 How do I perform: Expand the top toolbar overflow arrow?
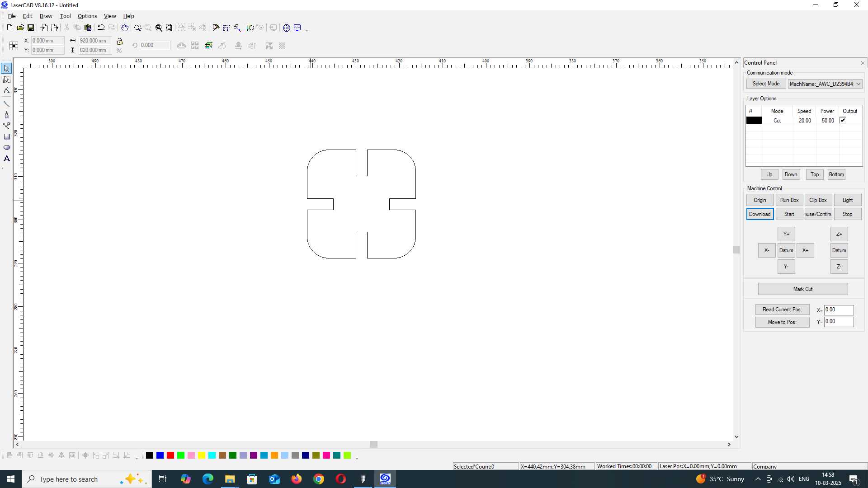click(x=307, y=30)
